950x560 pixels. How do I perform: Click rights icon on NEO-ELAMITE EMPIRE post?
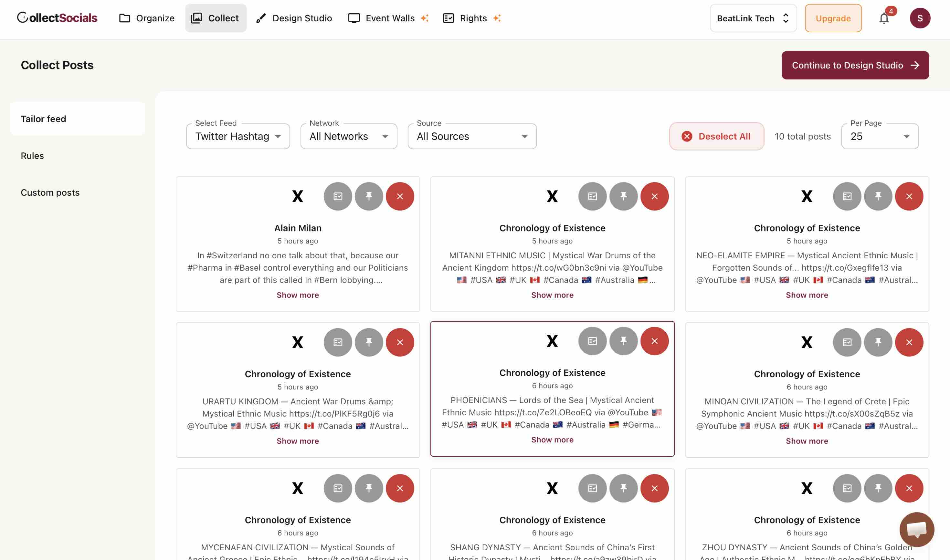click(x=847, y=196)
